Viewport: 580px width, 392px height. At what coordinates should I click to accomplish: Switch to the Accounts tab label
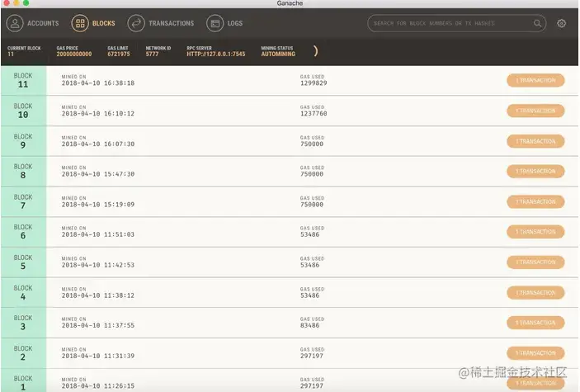click(43, 23)
